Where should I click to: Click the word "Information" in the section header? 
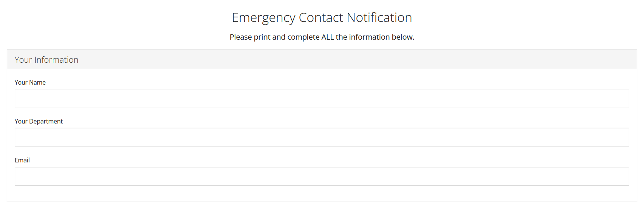tap(56, 60)
